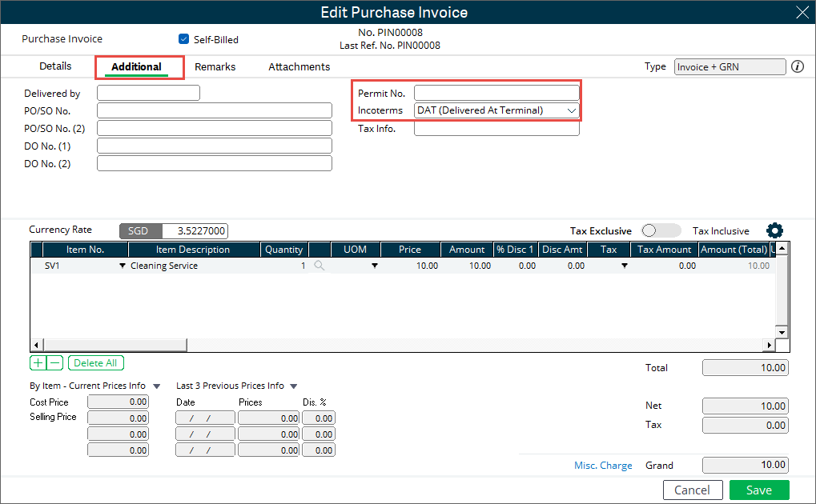
Task: Open the Type info icon
Action: click(x=798, y=66)
